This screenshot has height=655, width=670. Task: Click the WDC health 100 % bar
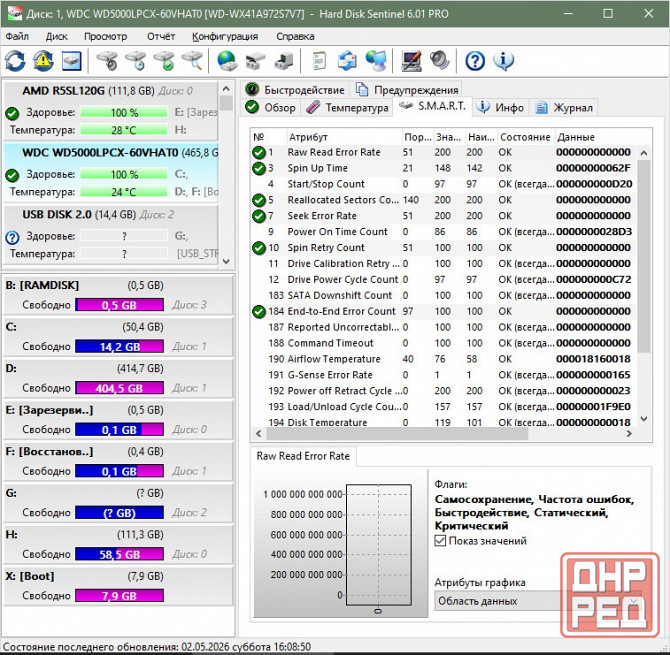point(124,174)
